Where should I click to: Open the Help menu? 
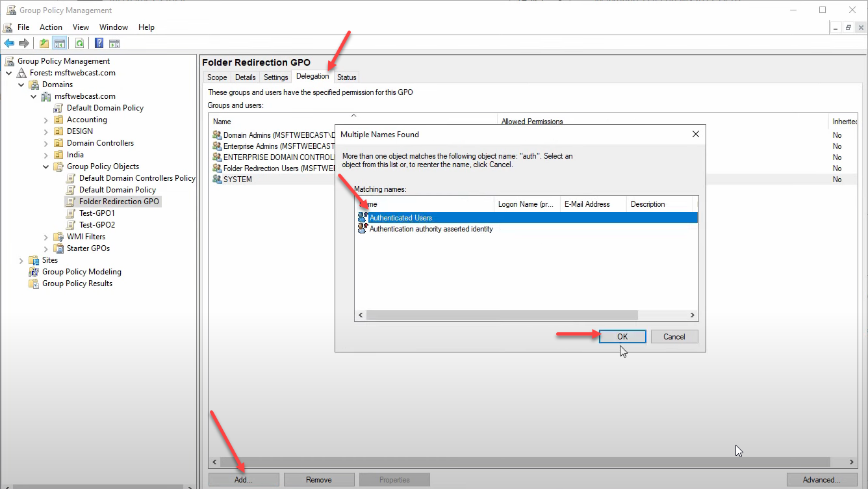coord(147,27)
